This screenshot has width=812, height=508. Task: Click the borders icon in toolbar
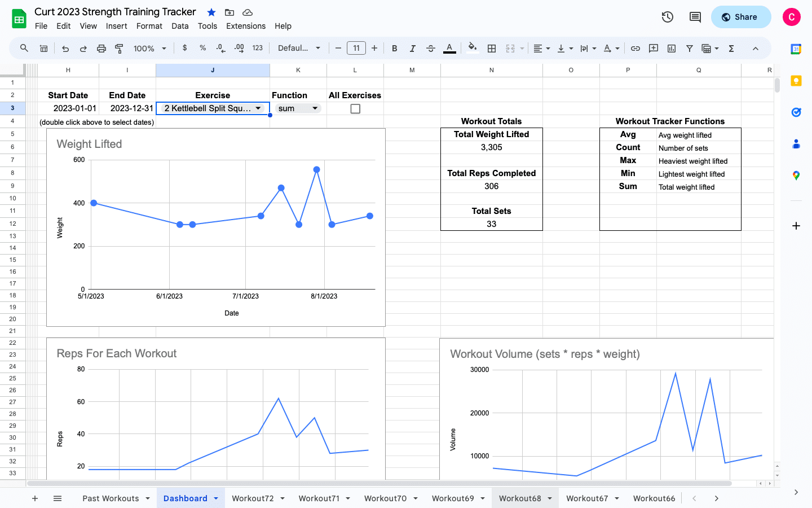pyautogui.click(x=492, y=49)
